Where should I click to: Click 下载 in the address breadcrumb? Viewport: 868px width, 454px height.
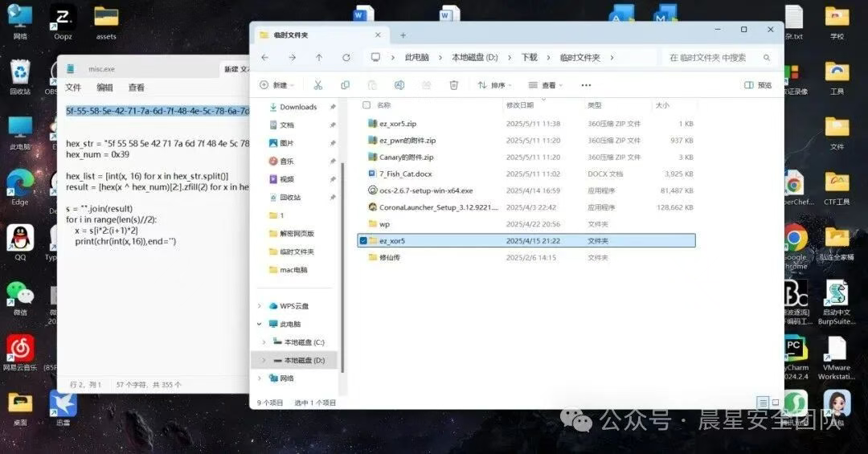coord(529,58)
